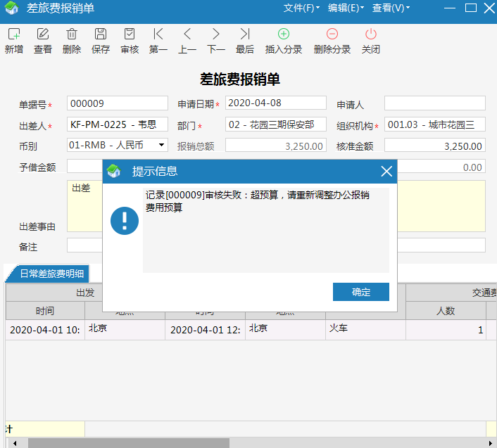Go to next record with 下一
The image size is (497, 448).
tap(216, 34)
